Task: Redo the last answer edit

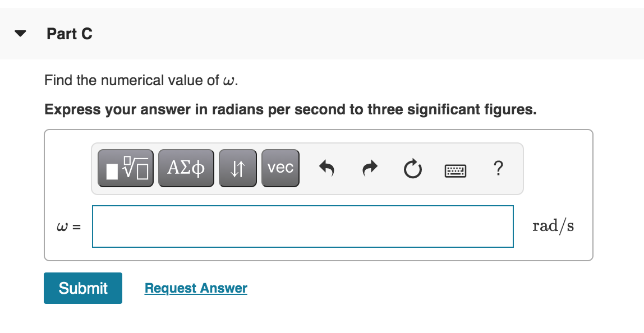Action: click(369, 168)
